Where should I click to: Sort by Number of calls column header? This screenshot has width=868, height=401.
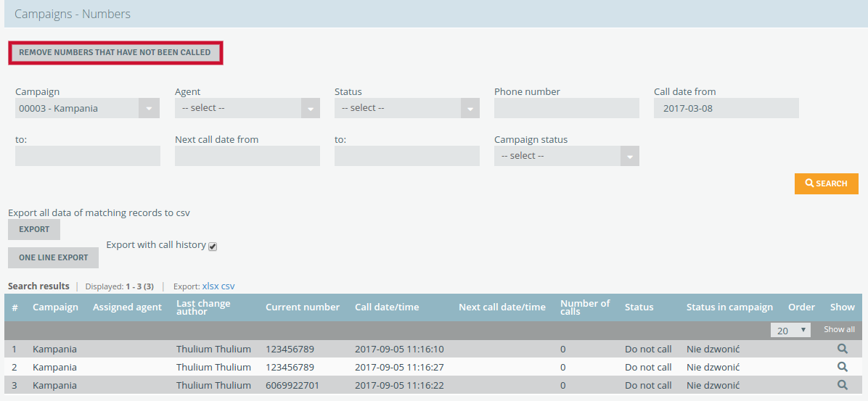(585, 307)
